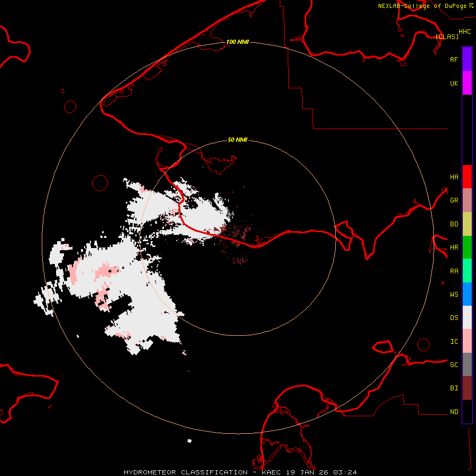Click the "03:24" time stamp
The height and width of the screenshot is (476, 476).
(344, 472)
